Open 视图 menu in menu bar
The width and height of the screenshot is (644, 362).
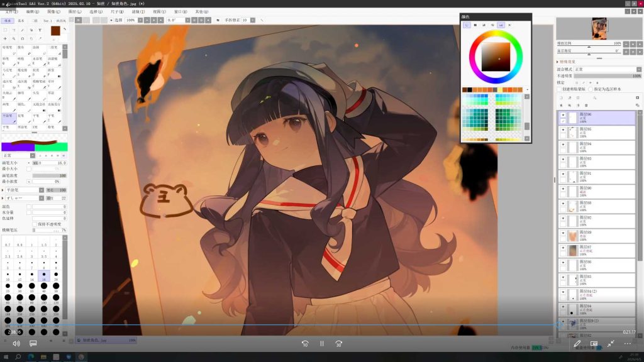pyautogui.click(x=159, y=12)
